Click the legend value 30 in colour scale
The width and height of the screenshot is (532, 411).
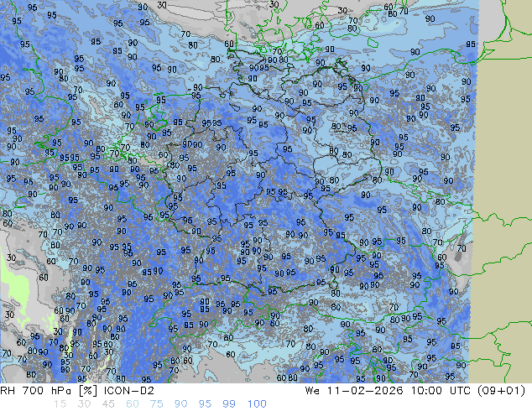(84, 404)
